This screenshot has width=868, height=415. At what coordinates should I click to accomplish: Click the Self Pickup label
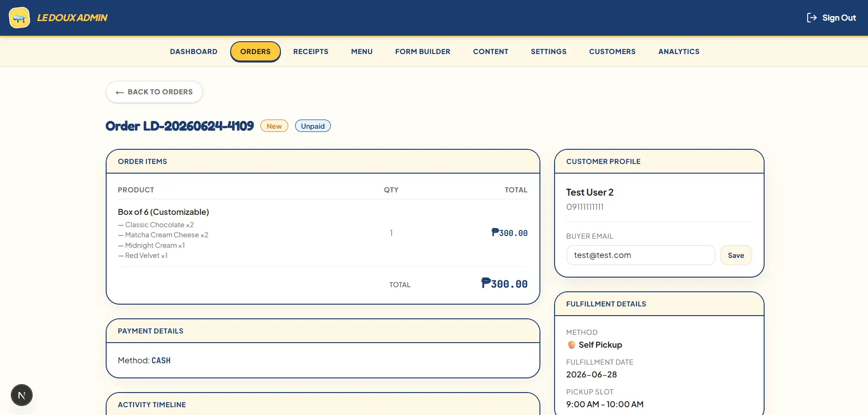[x=600, y=344]
